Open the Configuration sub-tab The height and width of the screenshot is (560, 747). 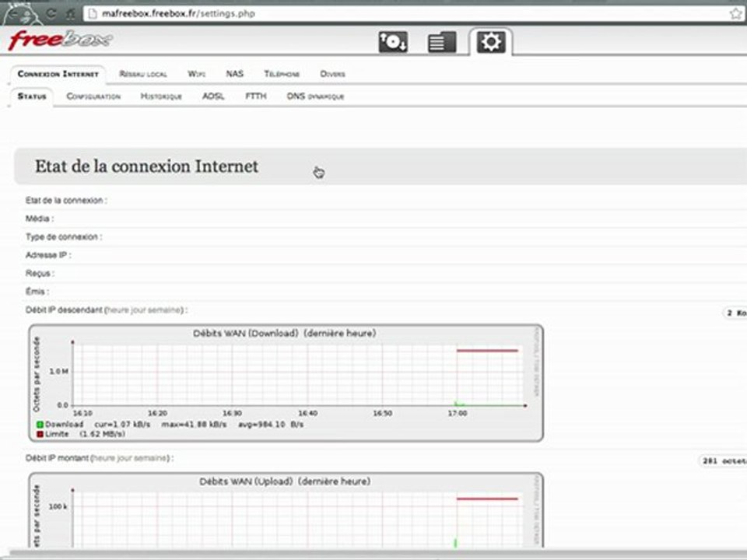point(93,96)
